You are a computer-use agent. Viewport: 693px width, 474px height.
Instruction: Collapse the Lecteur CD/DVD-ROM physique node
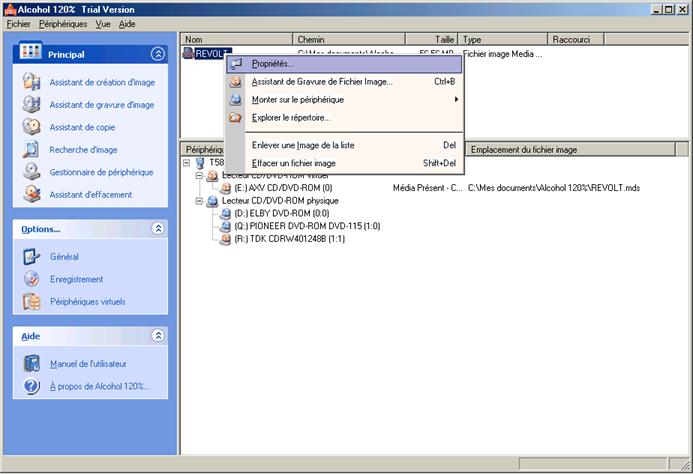pyautogui.click(x=199, y=201)
